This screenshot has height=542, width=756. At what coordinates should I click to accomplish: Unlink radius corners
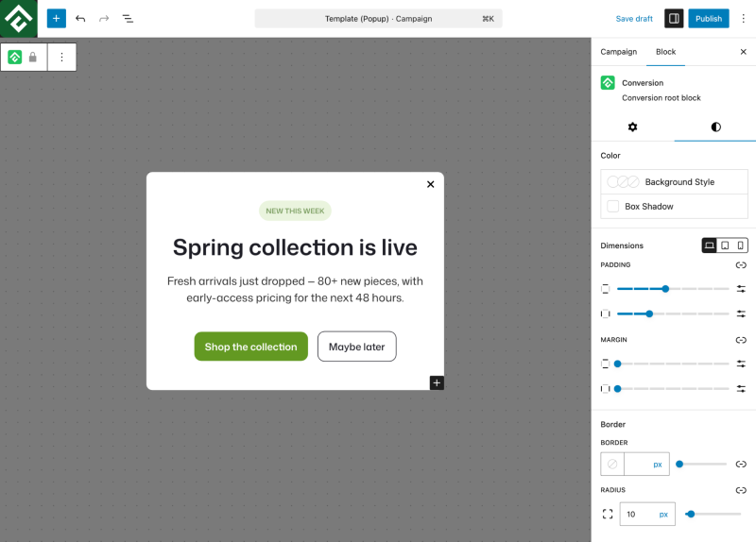[741, 490]
